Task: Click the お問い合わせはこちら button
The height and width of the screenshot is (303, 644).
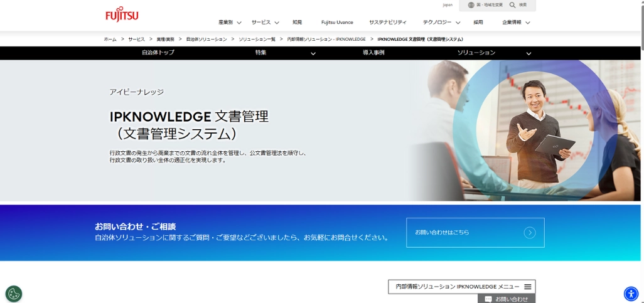Action: [475, 232]
